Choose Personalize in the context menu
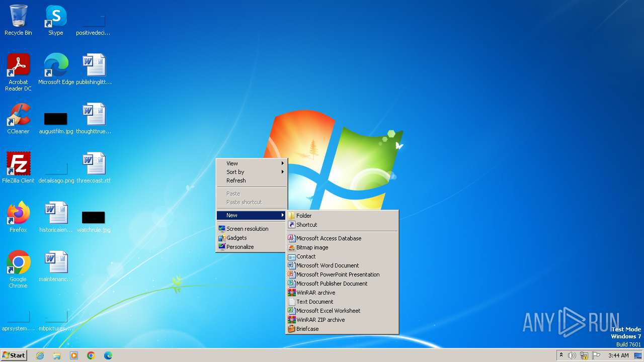Image resolution: width=644 pixels, height=362 pixels. [x=252, y=247]
